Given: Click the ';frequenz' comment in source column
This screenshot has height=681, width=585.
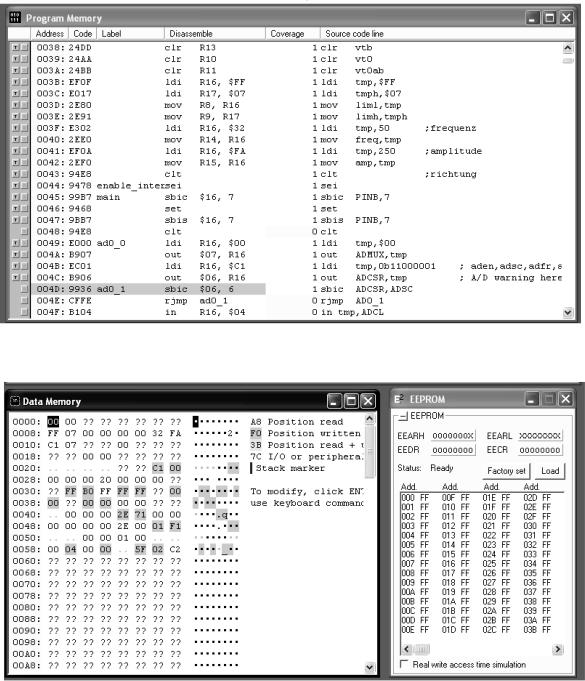Looking at the screenshot, I should click(x=450, y=128).
